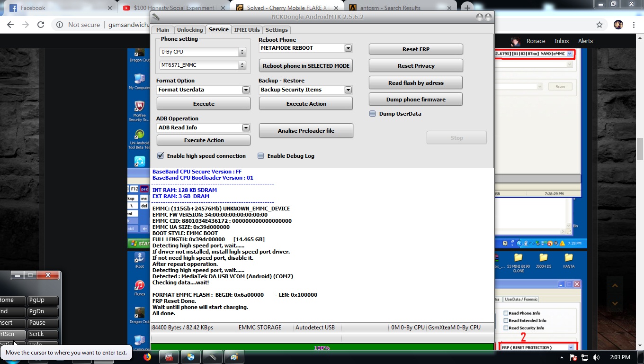
Task: Click the PgDn key on on-screen keyboard
Action: [x=42, y=311]
